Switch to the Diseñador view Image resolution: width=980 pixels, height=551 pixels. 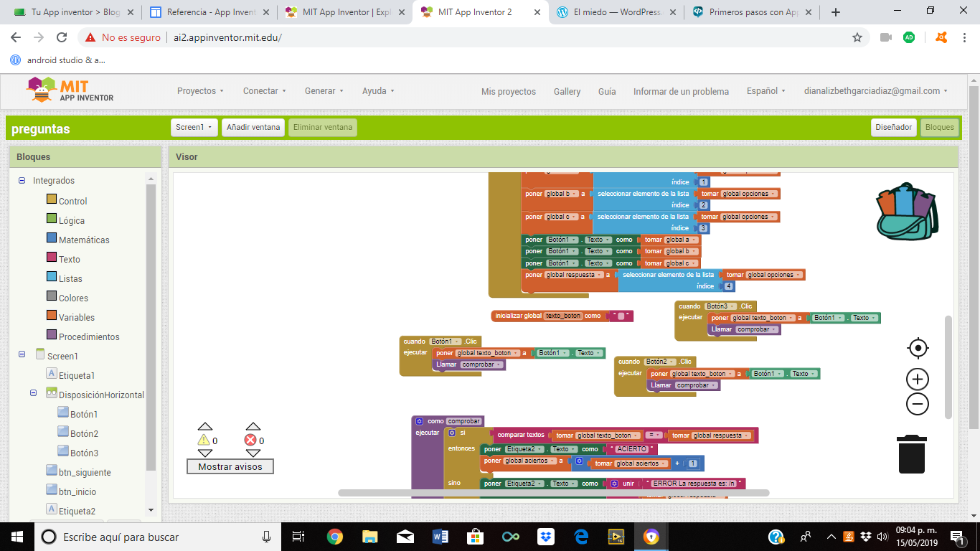(x=894, y=128)
